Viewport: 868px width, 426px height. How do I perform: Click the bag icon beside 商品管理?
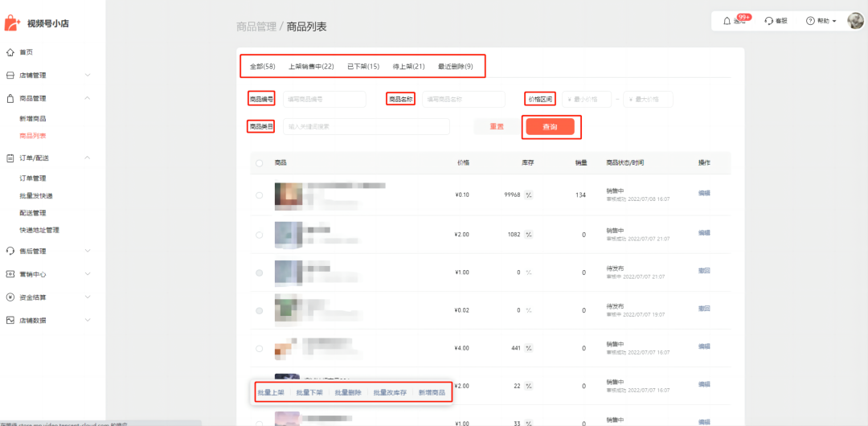pyautogui.click(x=10, y=99)
